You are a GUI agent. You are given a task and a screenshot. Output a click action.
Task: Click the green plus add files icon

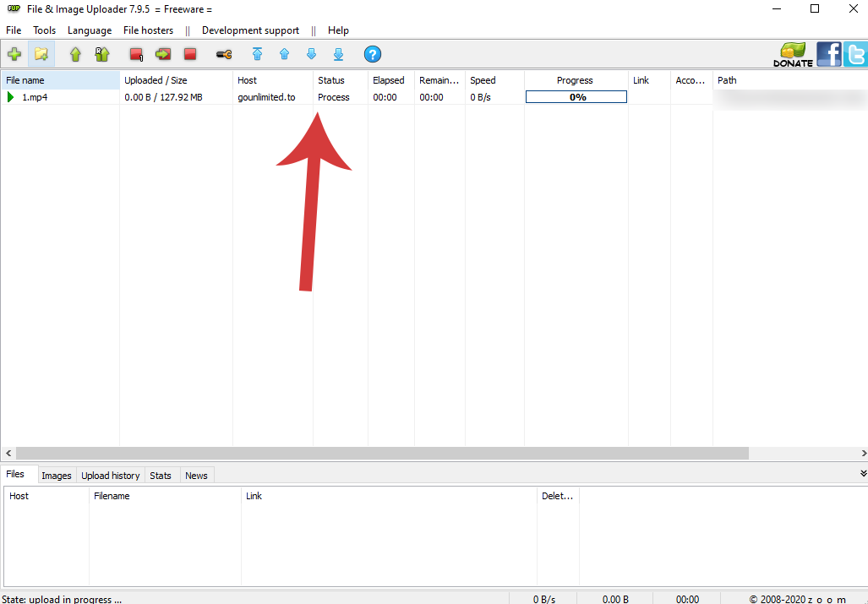tap(14, 54)
